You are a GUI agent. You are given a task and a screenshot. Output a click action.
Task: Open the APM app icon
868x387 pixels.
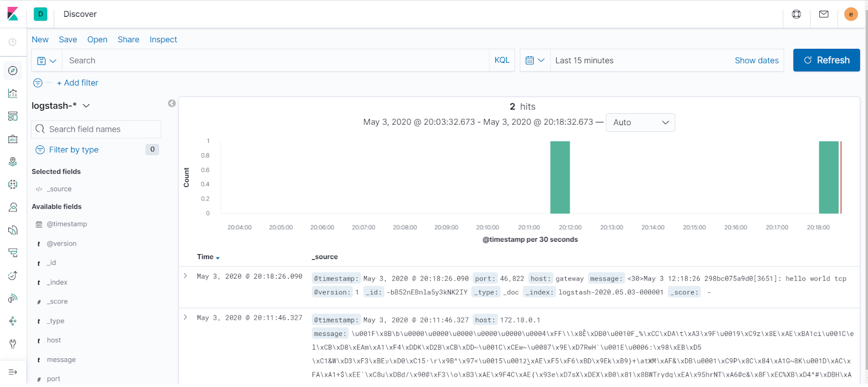(x=13, y=253)
